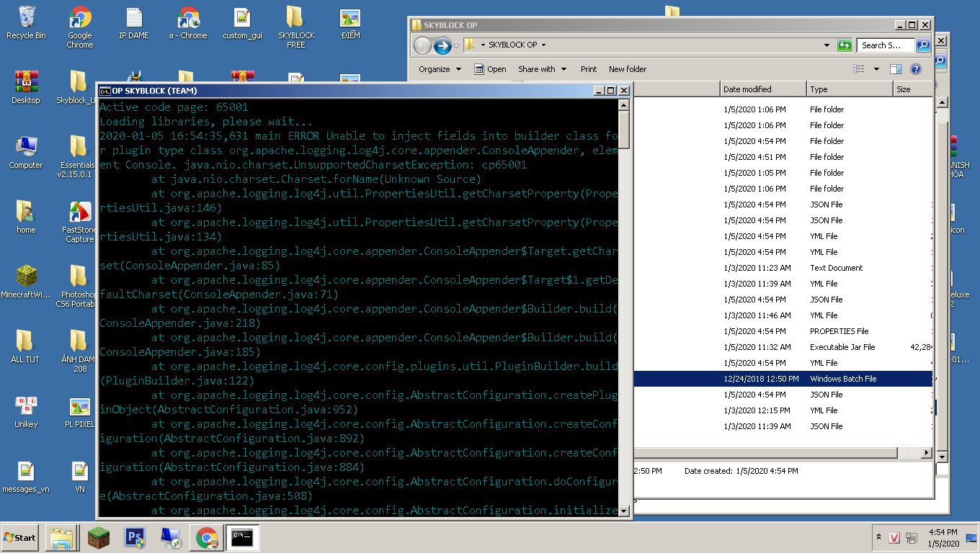The image size is (980, 553).
Task: Launch Minecraft from the taskbar grass block
Action: [x=98, y=537]
